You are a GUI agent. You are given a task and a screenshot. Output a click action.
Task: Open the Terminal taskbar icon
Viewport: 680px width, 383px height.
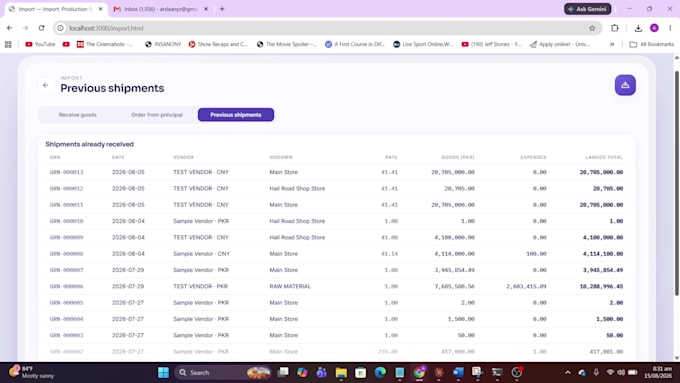click(497, 373)
